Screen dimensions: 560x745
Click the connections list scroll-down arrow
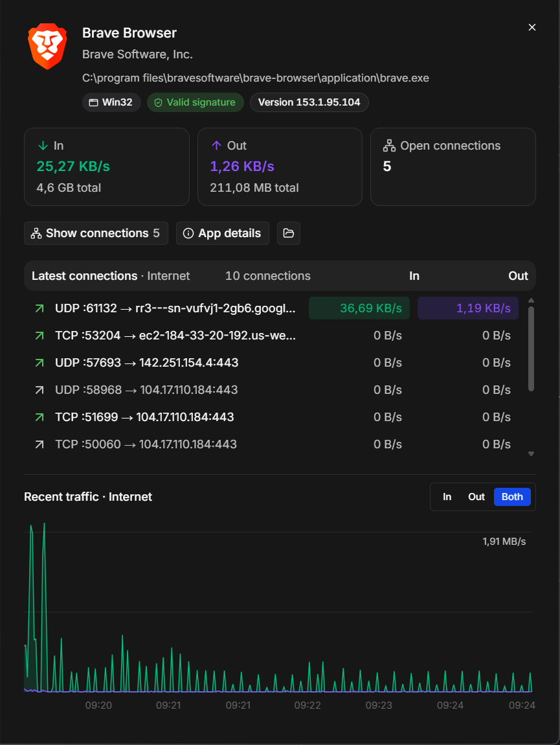tap(532, 454)
